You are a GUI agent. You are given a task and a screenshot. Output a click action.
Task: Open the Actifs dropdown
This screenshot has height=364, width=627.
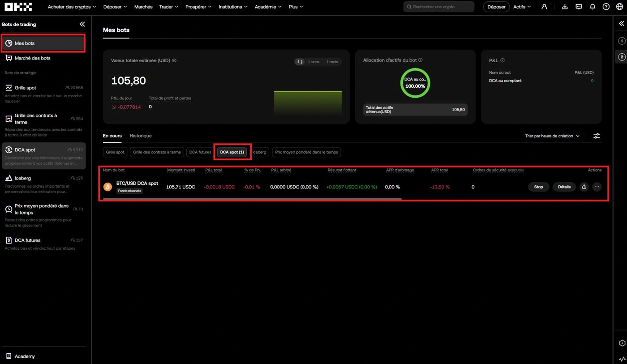coord(522,7)
